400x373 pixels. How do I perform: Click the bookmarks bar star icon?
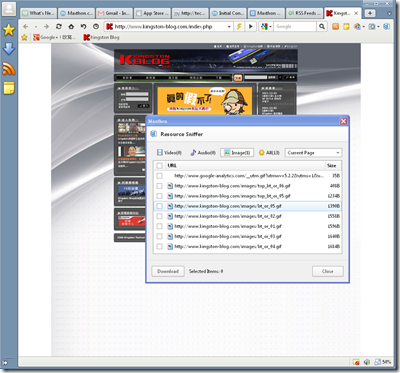[24, 37]
